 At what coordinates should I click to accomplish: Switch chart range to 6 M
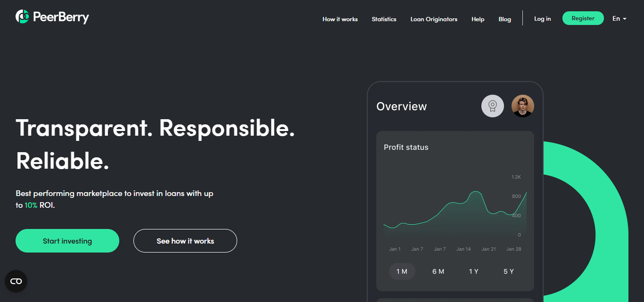click(438, 271)
